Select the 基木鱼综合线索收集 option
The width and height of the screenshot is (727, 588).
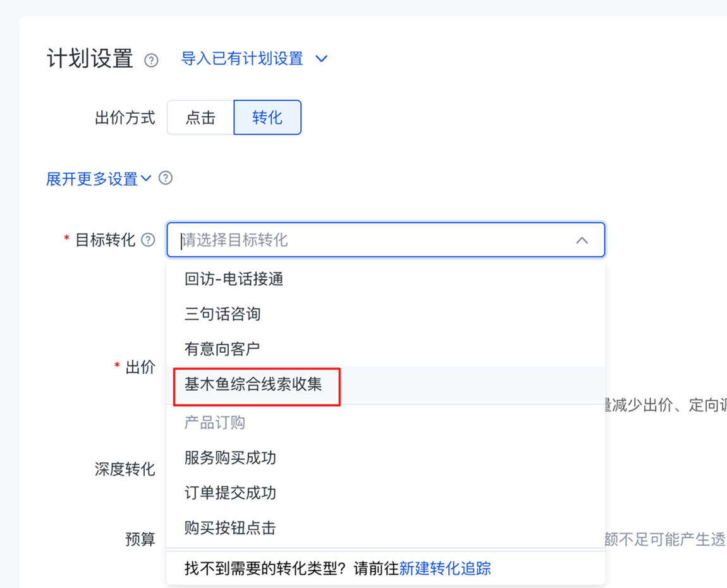click(254, 384)
